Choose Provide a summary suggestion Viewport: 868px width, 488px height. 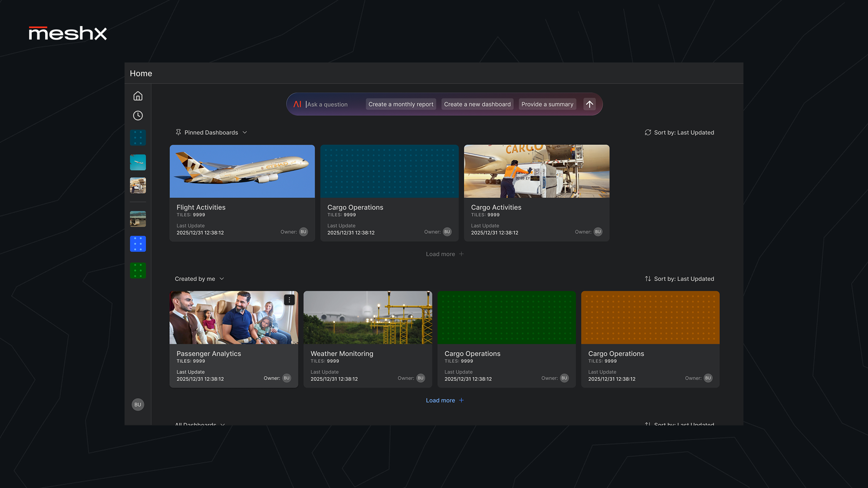tap(547, 104)
